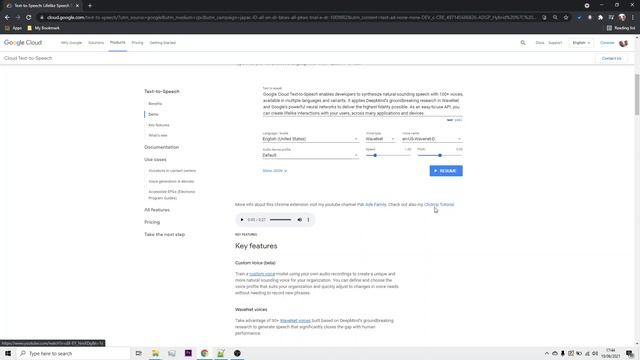Viewport: 640px width, 360px height.
Task: Open Chrome from the taskbar
Action: tap(204, 353)
